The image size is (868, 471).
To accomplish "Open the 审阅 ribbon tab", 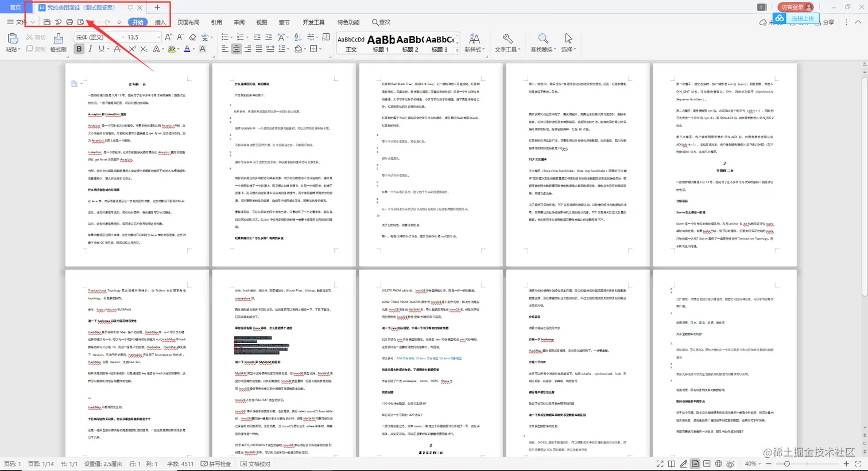I will [239, 22].
